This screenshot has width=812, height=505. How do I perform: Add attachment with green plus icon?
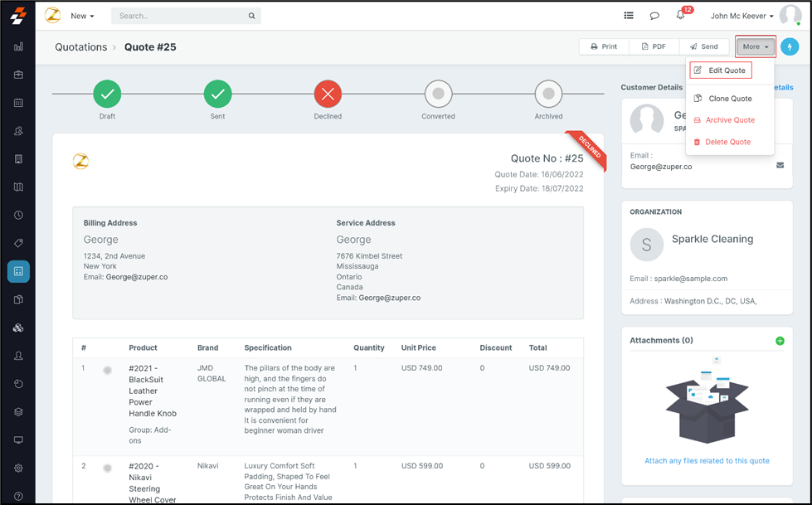click(x=780, y=341)
